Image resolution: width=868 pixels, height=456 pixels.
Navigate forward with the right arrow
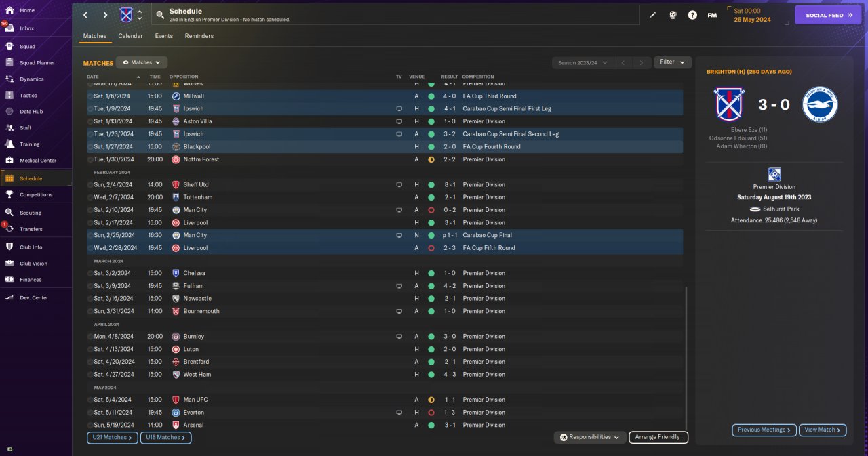(x=105, y=15)
